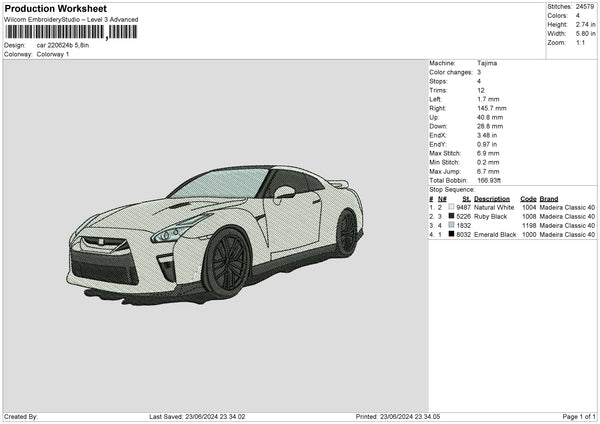The width and height of the screenshot is (600, 424).
Task: Click the Stop Sequence heading
Action: 452,189
